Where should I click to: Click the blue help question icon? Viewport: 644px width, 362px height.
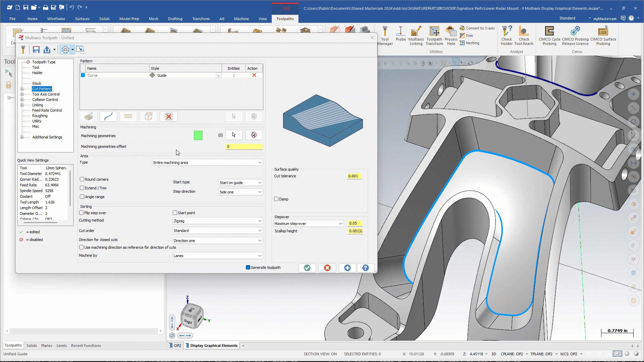click(x=366, y=268)
